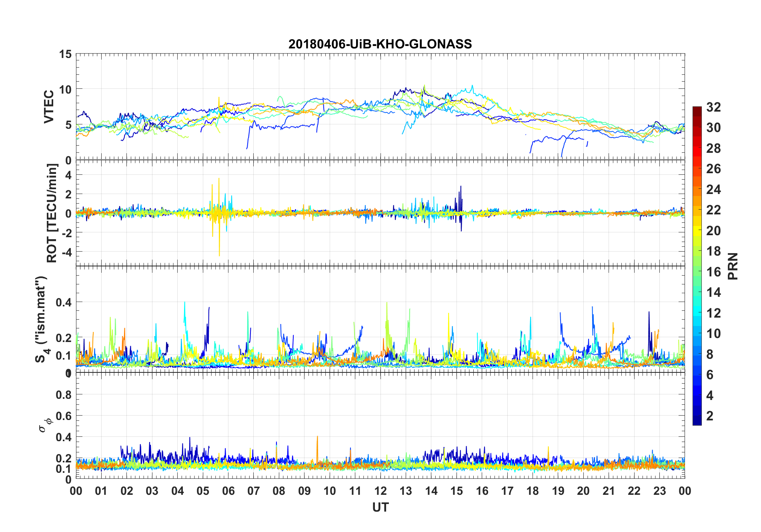The image size is (761, 532).
Task: Click the S4 axis tick 0.4
Action: pyautogui.click(x=64, y=302)
